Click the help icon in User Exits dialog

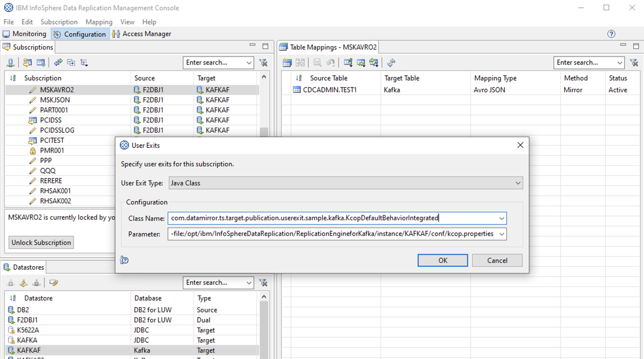point(124,260)
